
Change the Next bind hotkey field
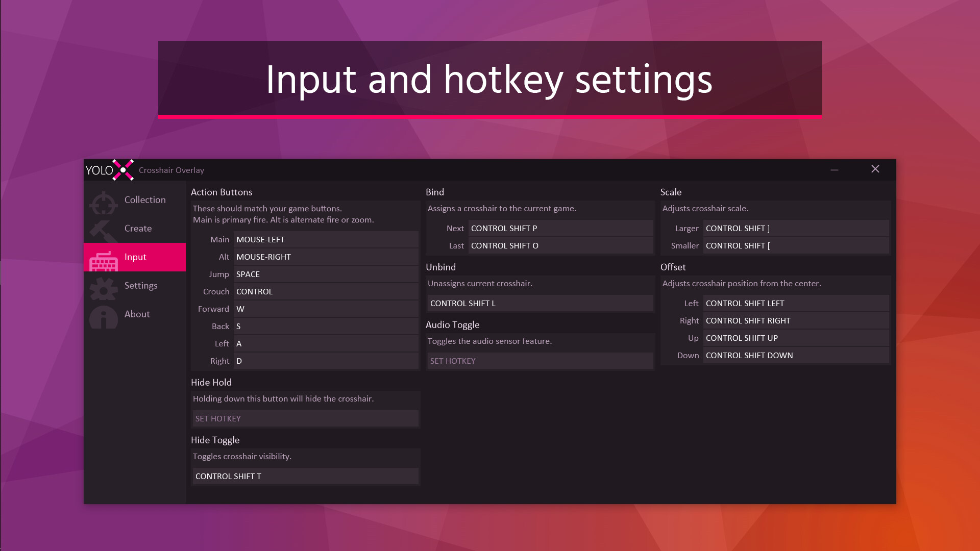coord(560,228)
